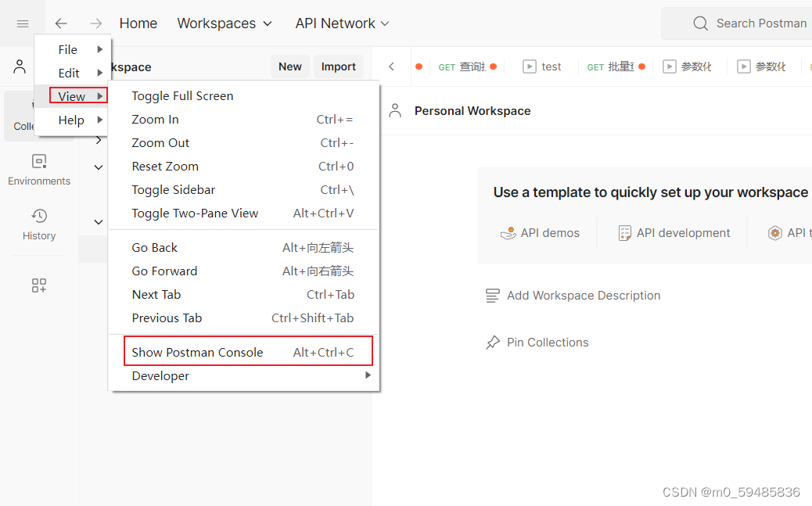Select Reset Zoom menu entry
The width and height of the screenshot is (812, 506).
243,167
